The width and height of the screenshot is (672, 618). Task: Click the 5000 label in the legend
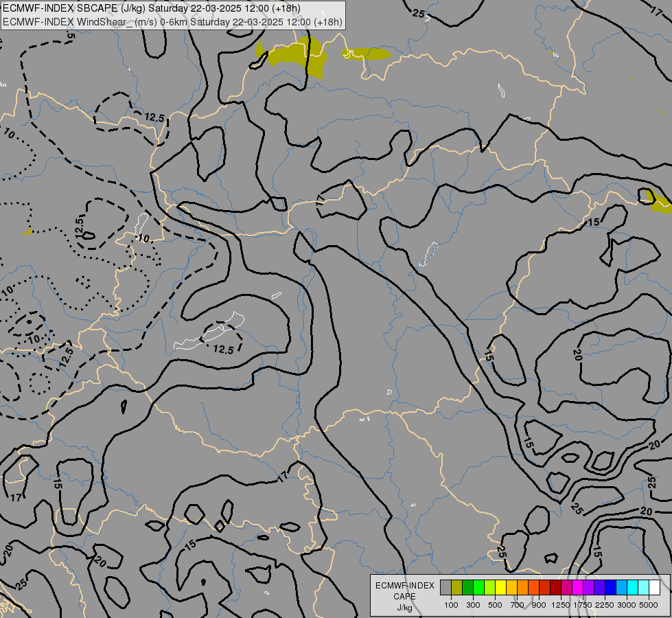click(649, 605)
